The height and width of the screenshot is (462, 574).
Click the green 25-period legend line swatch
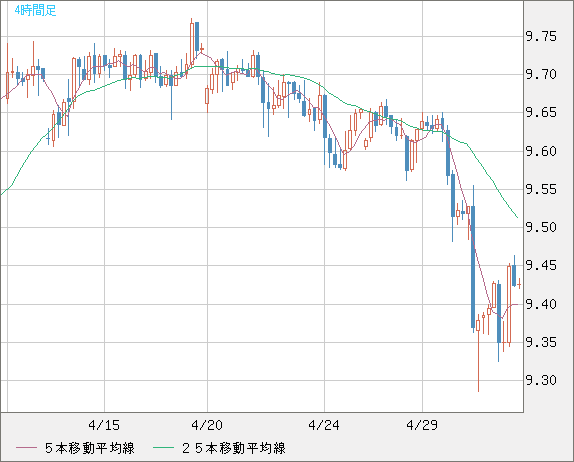coord(163,448)
